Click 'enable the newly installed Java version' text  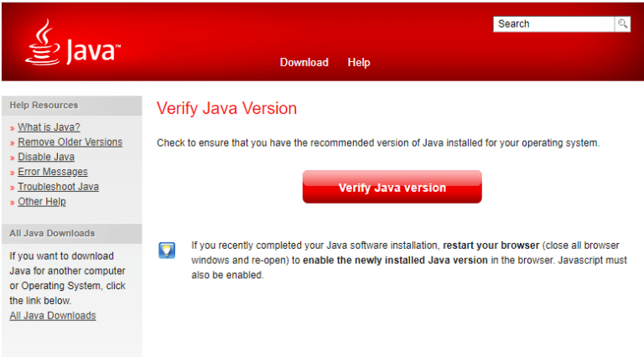pyautogui.click(x=395, y=260)
